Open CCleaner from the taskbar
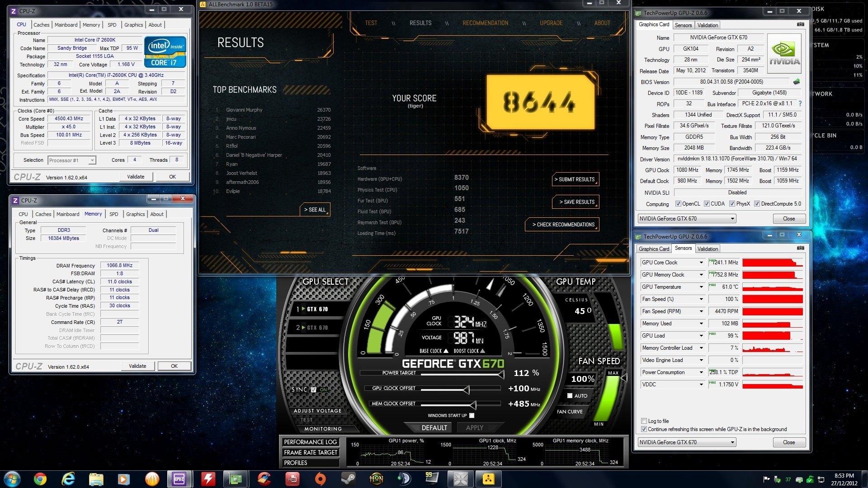868x488 pixels. [x=264, y=479]
